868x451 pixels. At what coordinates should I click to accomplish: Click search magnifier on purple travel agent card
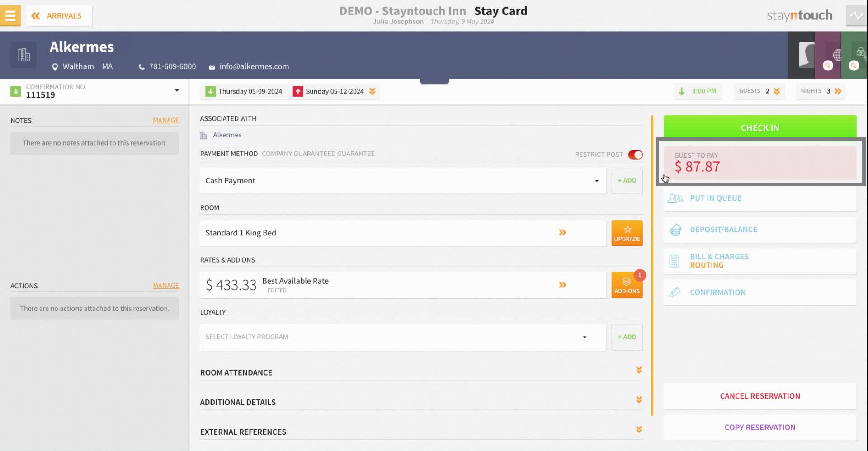828,66
